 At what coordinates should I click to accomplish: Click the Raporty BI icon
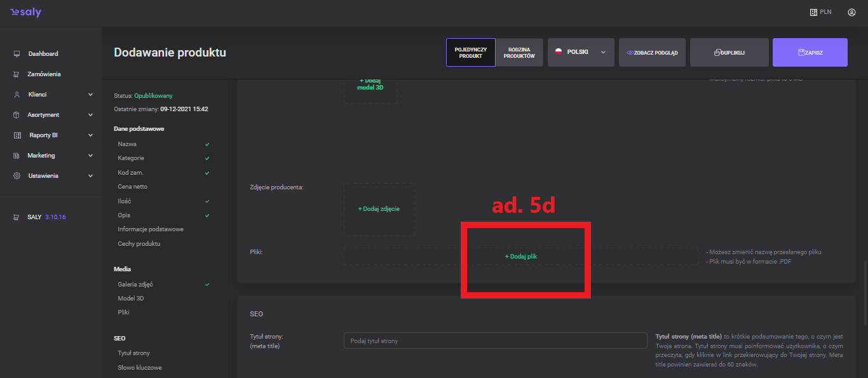17,135
